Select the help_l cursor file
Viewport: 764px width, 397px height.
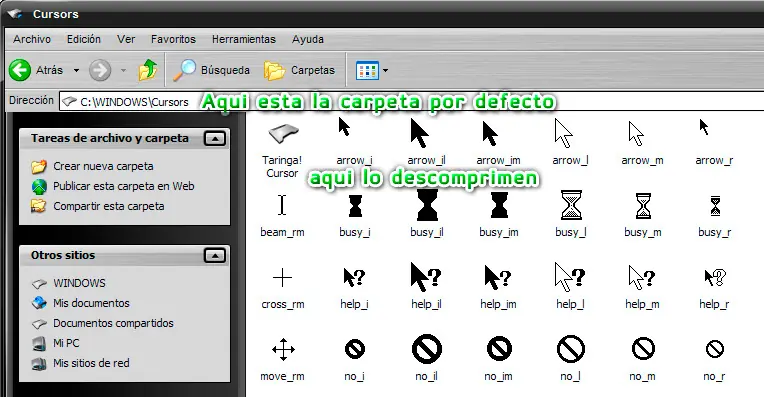571,286
